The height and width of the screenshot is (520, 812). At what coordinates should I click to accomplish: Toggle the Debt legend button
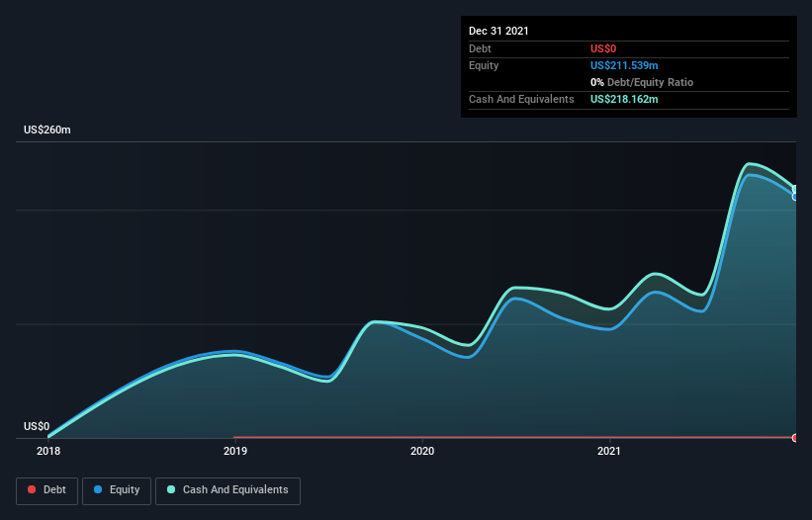pyautogui.click(x=46, y=490)
